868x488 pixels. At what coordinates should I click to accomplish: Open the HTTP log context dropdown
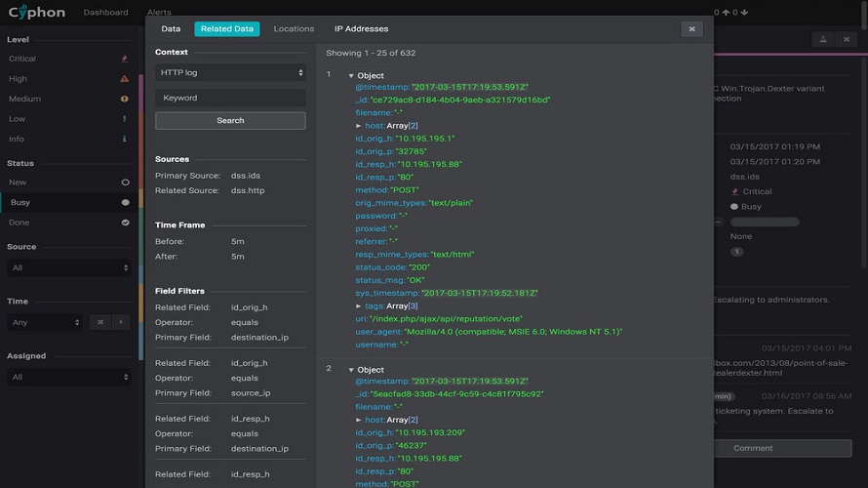(230, 72)
